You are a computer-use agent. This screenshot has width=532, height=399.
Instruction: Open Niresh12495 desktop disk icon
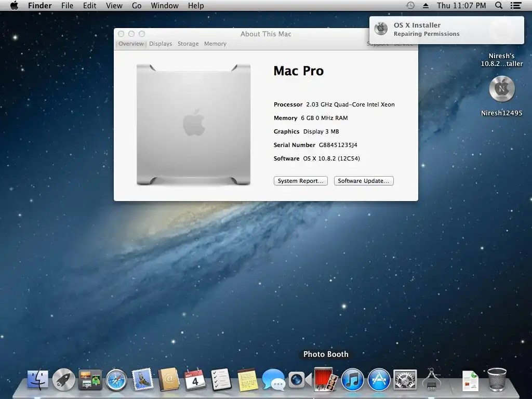(x=502, y=88)
